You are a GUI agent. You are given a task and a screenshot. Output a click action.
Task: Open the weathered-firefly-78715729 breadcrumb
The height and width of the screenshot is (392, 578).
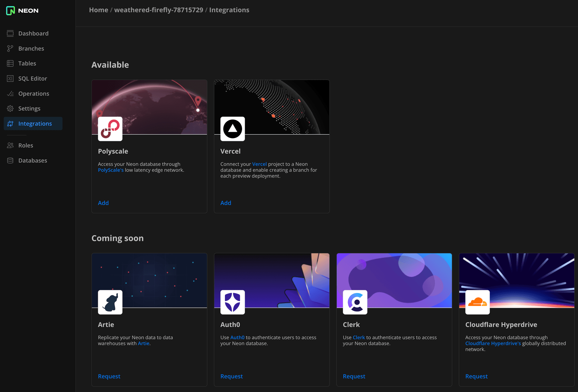[159, 10]
